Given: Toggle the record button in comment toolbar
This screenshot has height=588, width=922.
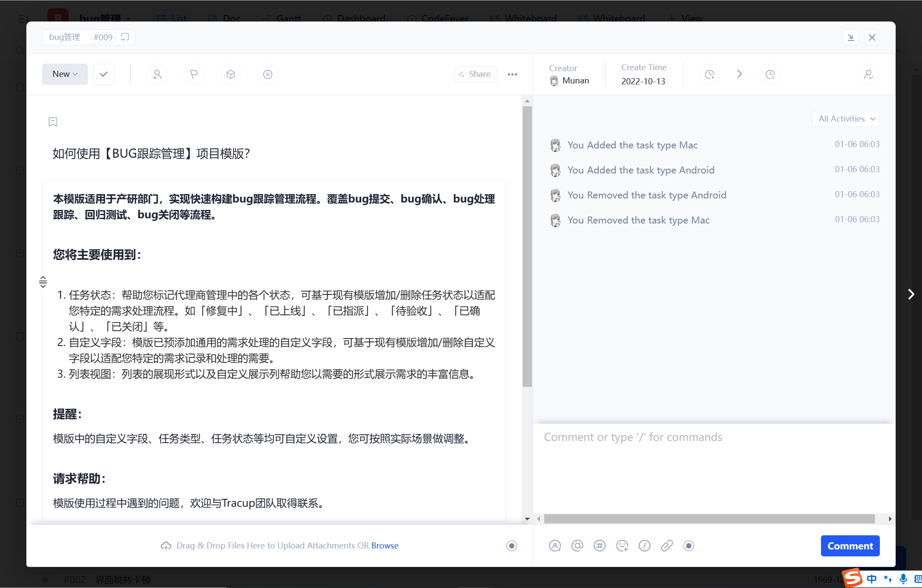Looking at the screenshot, I should click(x=689, y=546).
